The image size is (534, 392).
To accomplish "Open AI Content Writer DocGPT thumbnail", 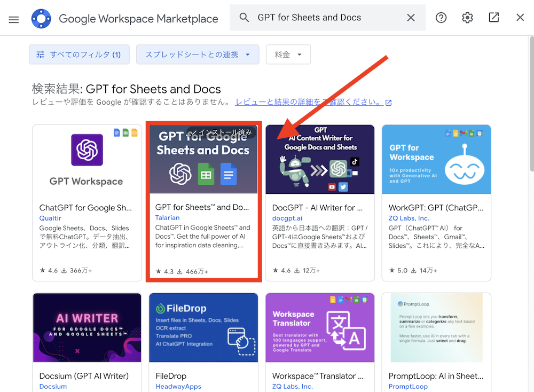I will (320, 159).
